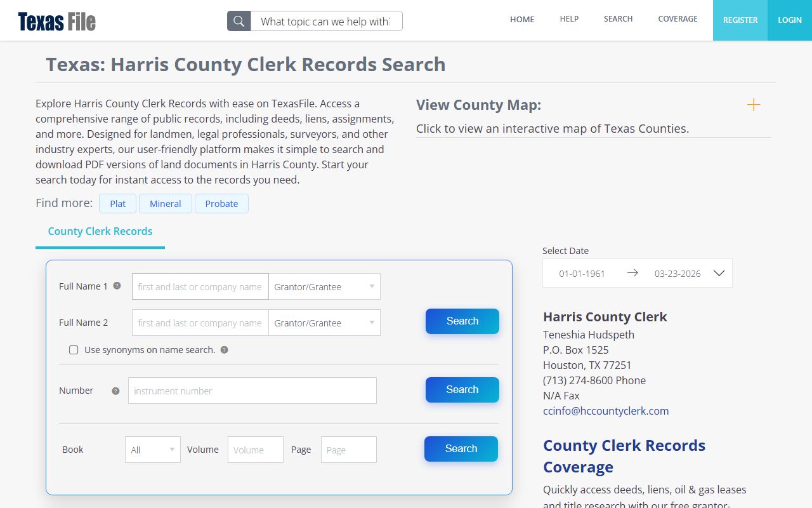Click the County Clerk Records Coverage heading
Image resolution: width=812 pixels, height=508 pixels.
pos(624,456)
